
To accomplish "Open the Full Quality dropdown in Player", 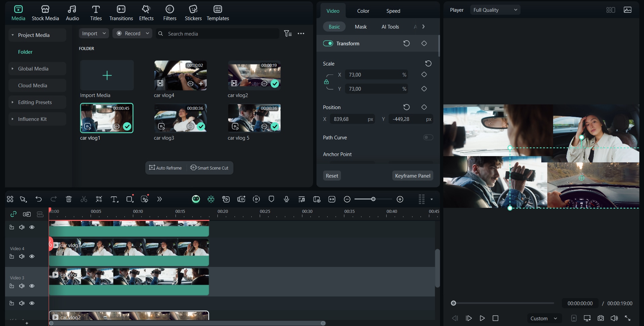I will click(495, 10).
